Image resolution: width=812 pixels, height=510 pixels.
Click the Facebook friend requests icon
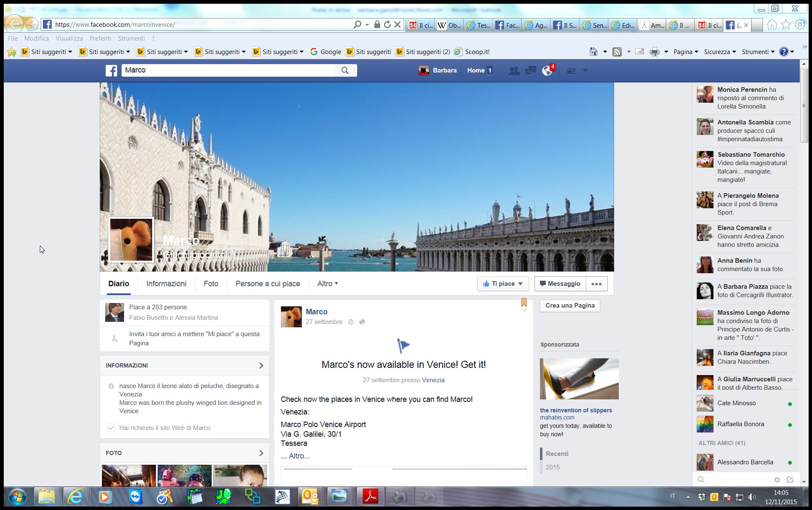514,71
